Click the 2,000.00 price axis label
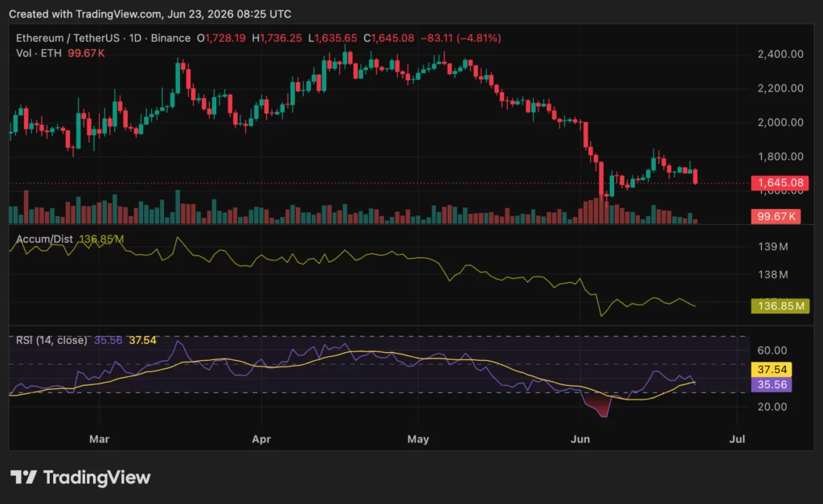This screenshot has height=504, width=823. [x=780, y=122]
